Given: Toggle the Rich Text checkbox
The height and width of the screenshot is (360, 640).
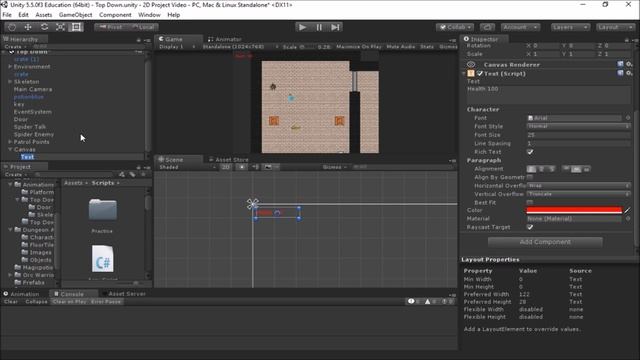Looking at the screenshot, I should point(530,152).
